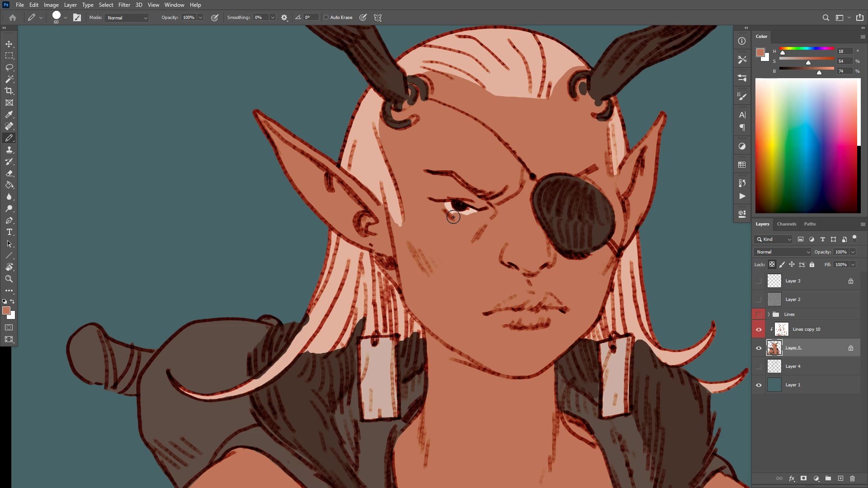The width and height of the screenshot is (868, 488).
Task: Open the layer blend mode dropdown
Action: click(782, 252)
